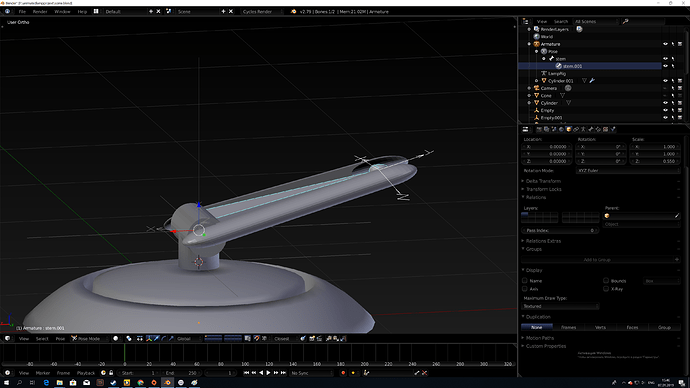Open the Window menu
The image size is (690, 388).
(x=62, y=11)
